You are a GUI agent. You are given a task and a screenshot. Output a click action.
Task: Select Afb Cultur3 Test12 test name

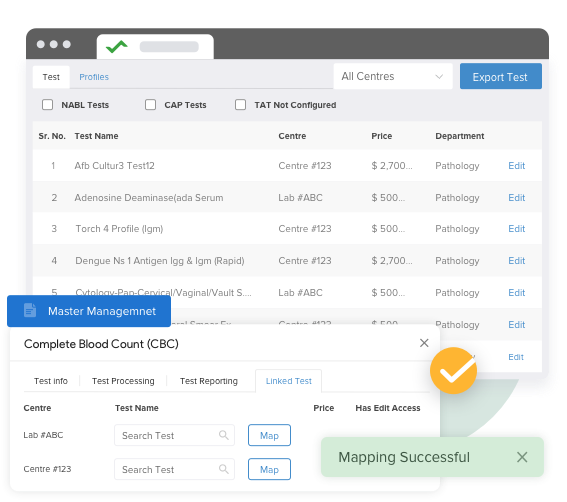click(114, 166)
